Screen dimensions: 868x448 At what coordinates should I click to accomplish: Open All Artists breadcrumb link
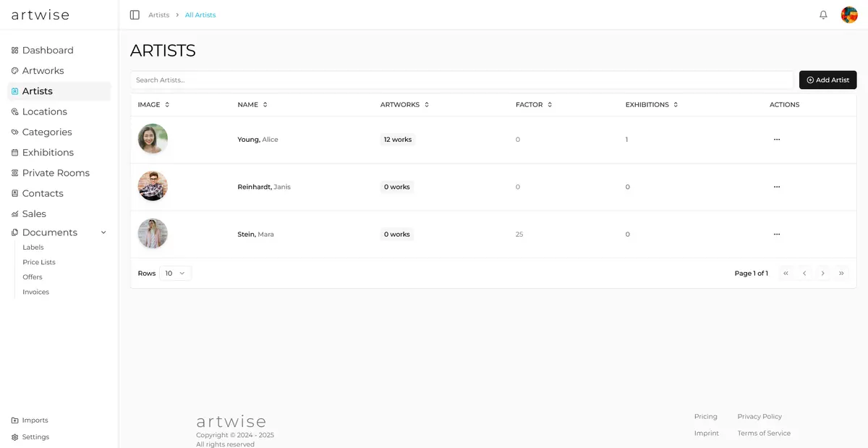click(200, 14)
